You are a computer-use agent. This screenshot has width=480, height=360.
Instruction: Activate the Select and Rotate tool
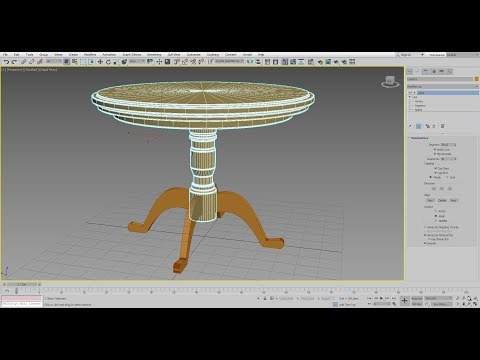pyautogui.click(x=108, y=62)
